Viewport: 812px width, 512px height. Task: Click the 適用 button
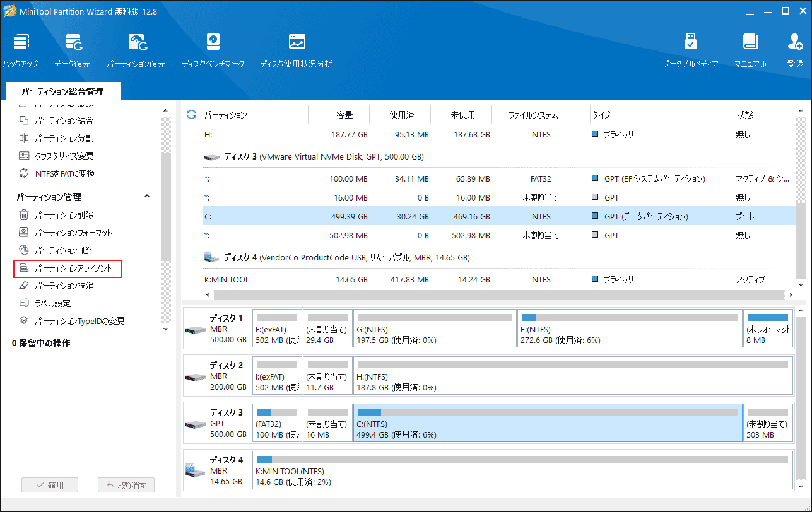pyautogui.click(x=50, y=485)
